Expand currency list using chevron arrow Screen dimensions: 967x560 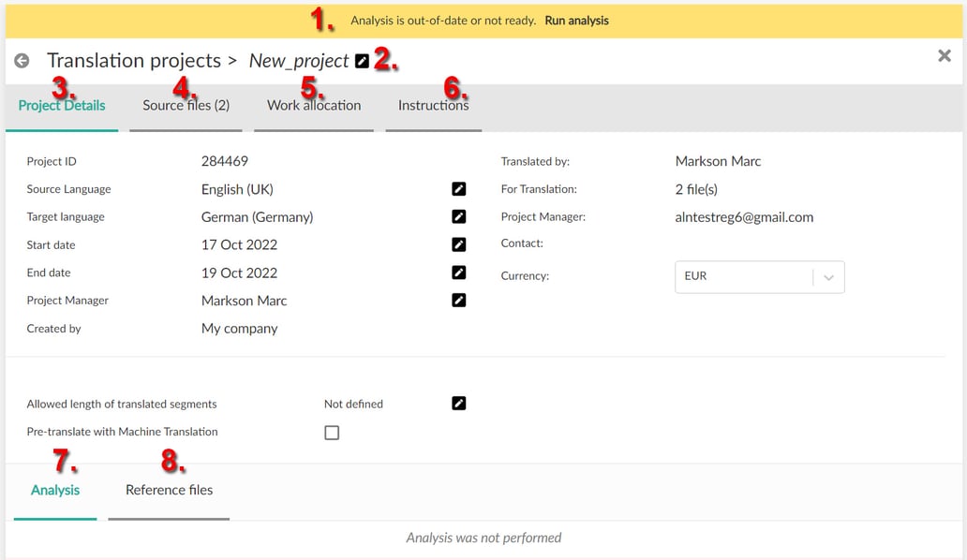click(829, 277)
